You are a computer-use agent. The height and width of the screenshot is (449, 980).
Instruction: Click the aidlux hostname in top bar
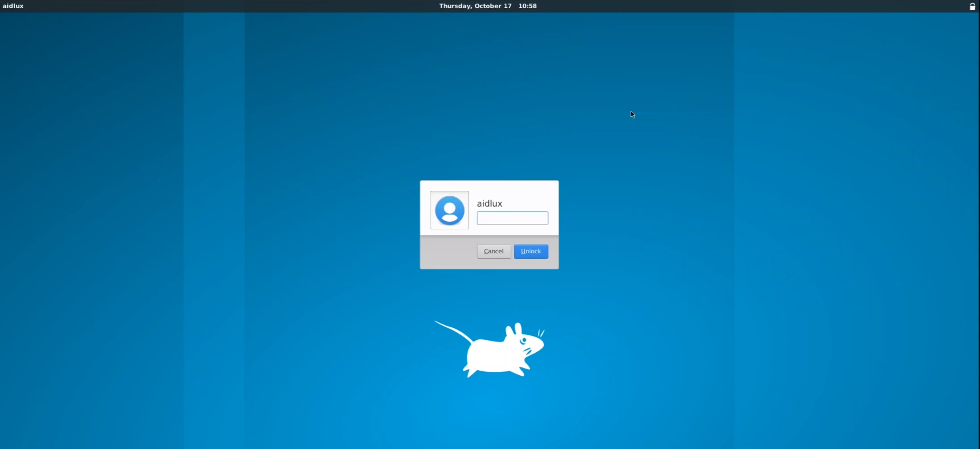[13, 6]
